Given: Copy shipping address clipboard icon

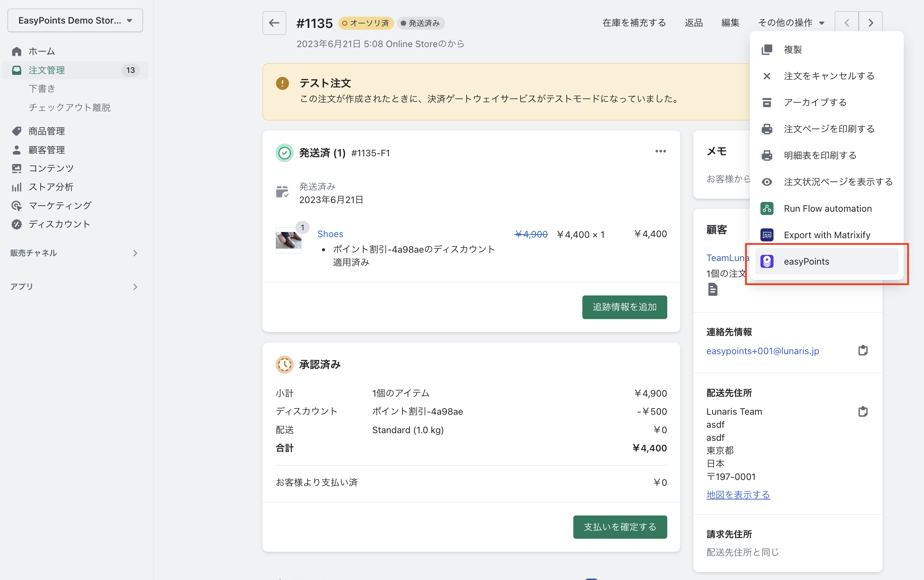Looking at the screenshot, I should click(x=863, y=411).
